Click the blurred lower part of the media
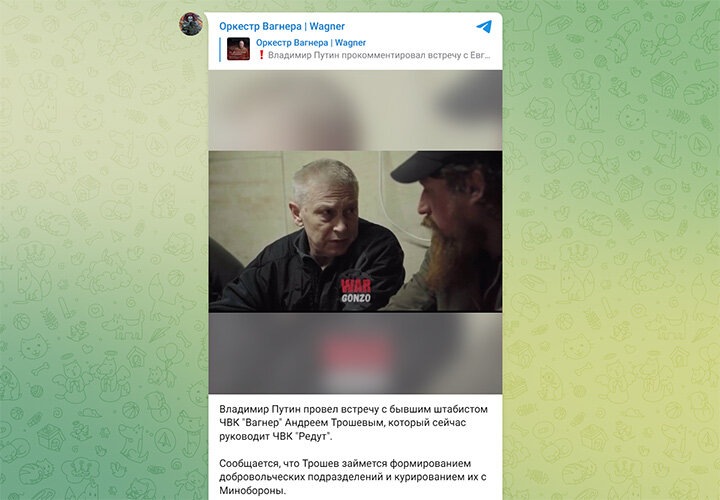Image resolution: width=720 pixels, height=500 pixels. click(x=355, y=353)
